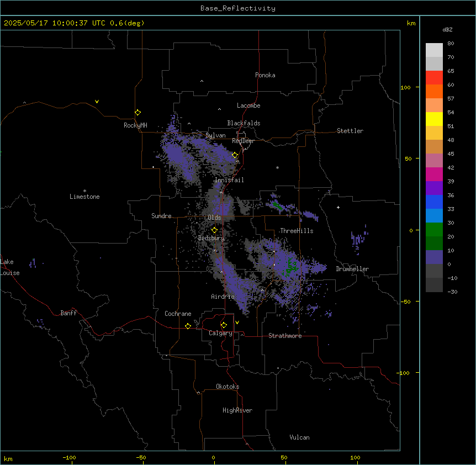This screenshot has height=465, width=476.
Task: Click the RedDeer label
Action: [243, 141]
